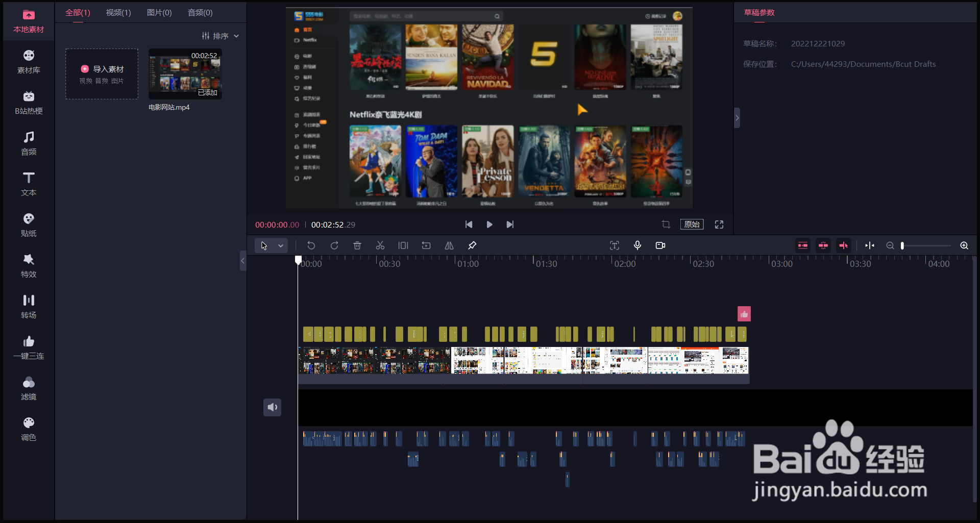Toggle main track magnet snapping
This screenshot has width=980, height=523.
point(803,246)
